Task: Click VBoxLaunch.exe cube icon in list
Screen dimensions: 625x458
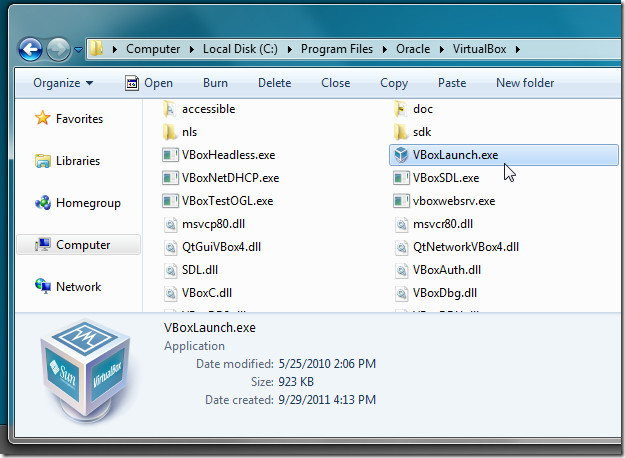Action: pos(401,155)
